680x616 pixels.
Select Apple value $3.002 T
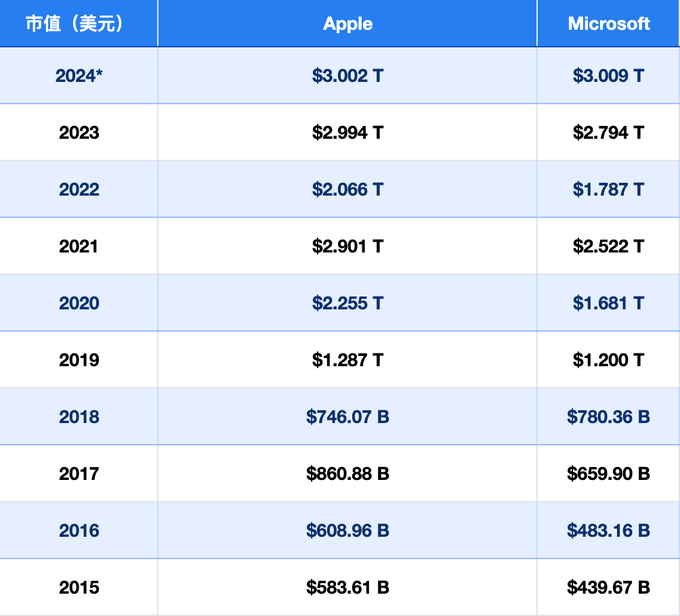347,75
